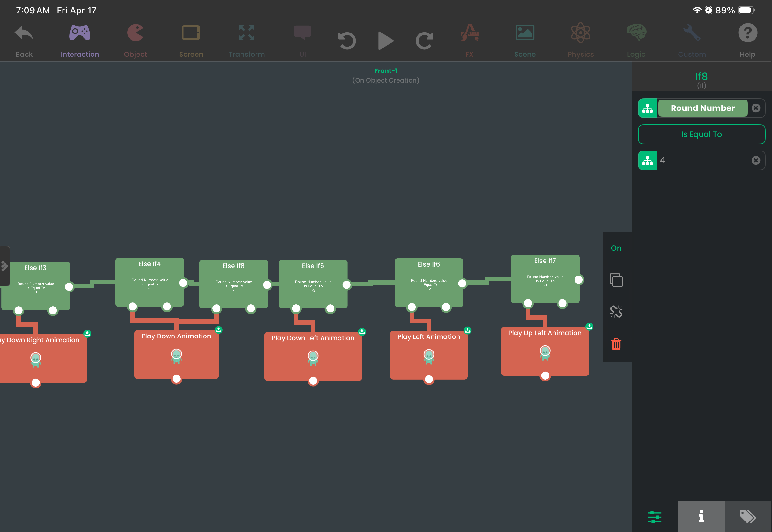Click the break links icon
This screenshot has width=772, height=532.
pyautogui.click(x=616, y=312)
